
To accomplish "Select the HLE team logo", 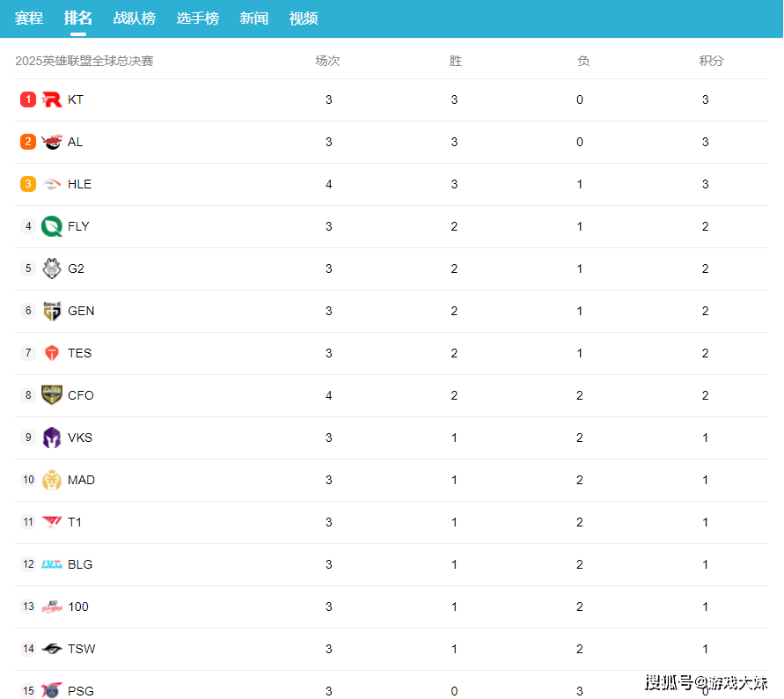I will tap(52, 184).
